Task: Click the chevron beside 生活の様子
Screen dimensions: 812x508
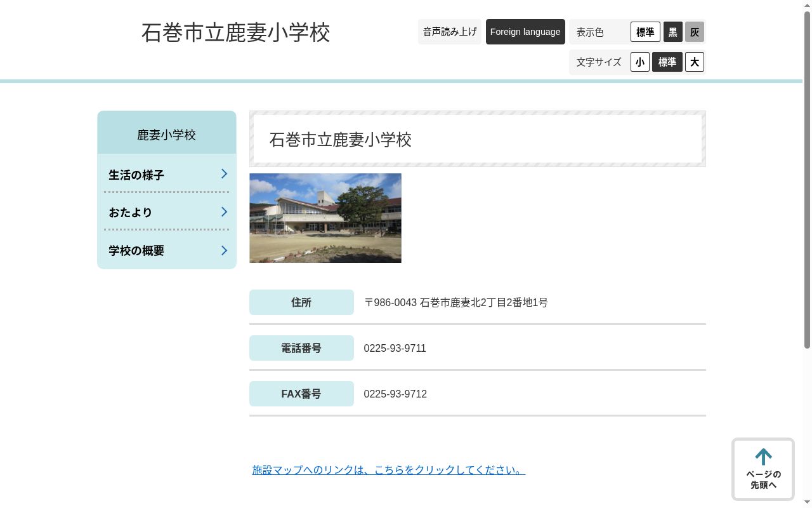Action: tap(224, 174)
